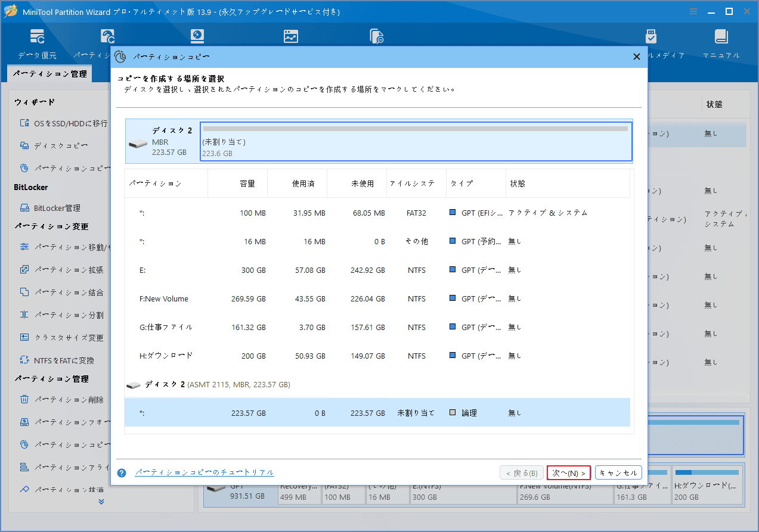759x532 pixels.
Task: Sort by 未使用 column header
Action: 357,183
